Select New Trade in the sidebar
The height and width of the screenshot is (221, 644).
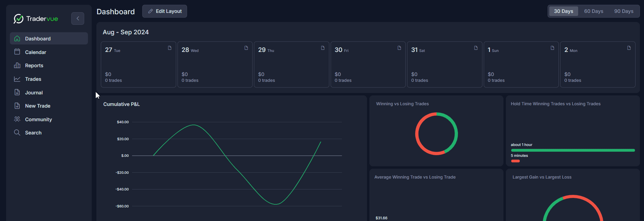tap(49, 106)
